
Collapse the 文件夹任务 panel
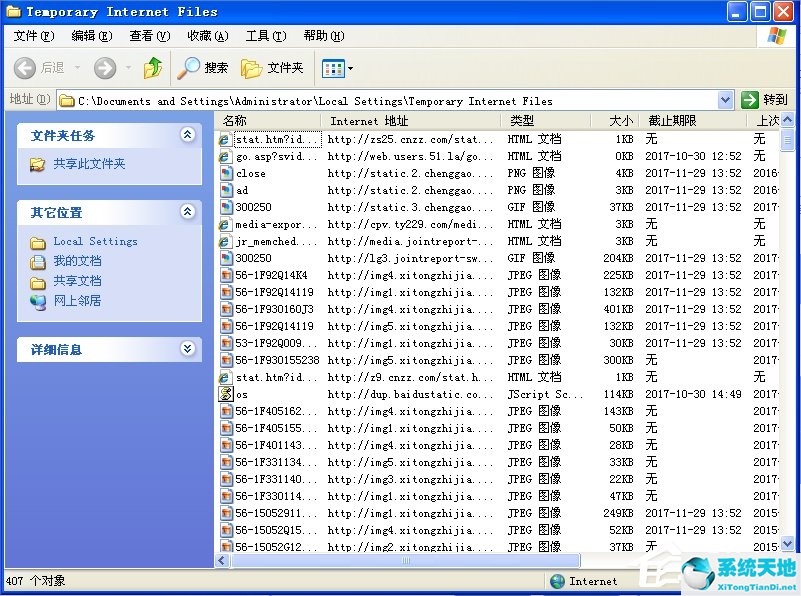click(x=188, y=136)
